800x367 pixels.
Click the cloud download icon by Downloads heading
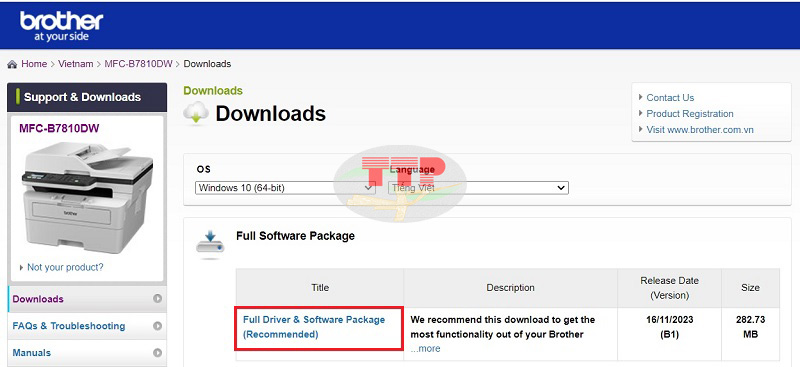[x=196, y=113]
